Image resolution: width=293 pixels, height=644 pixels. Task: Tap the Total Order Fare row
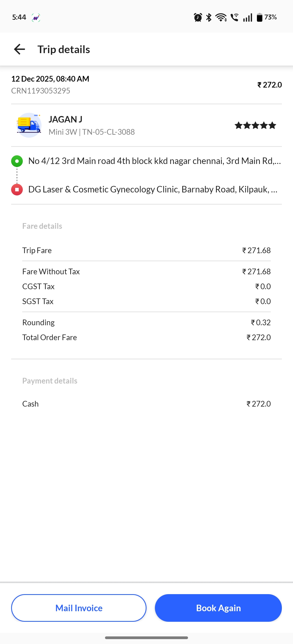[146, 337]
